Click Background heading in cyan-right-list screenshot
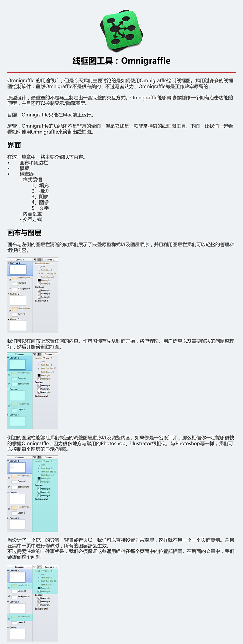 tap(41, 499)
